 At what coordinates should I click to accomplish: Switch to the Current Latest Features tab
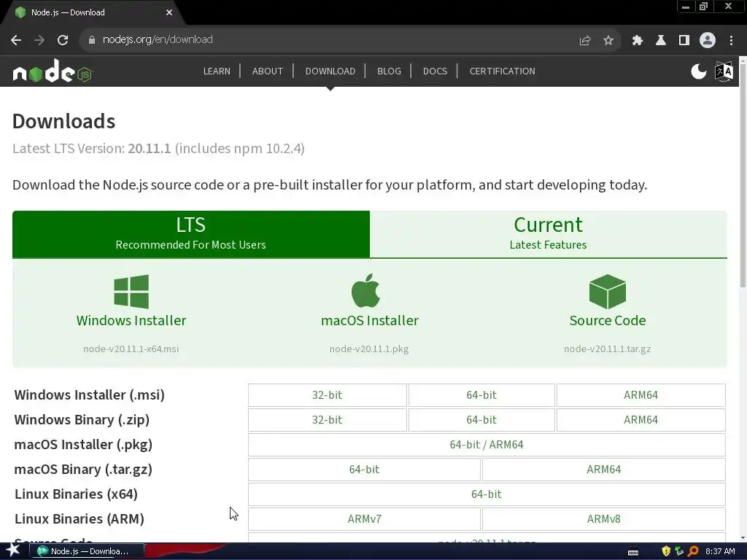[x=549, y=234]
